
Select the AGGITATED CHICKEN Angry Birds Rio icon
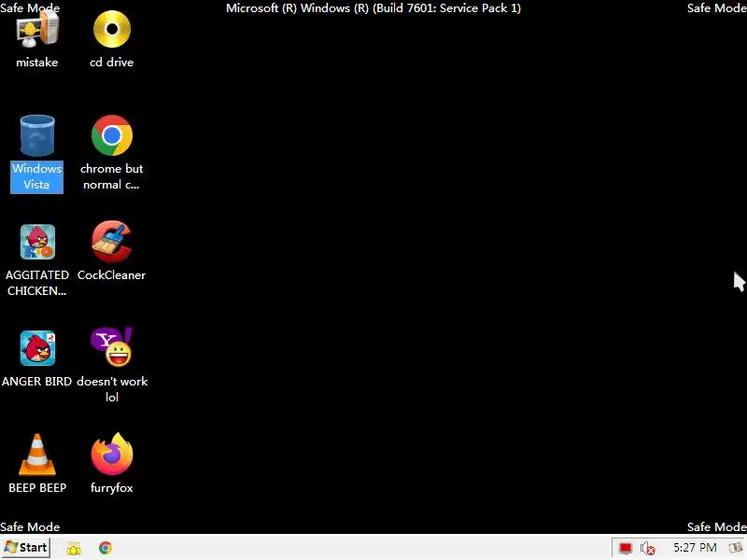point(37,242)
